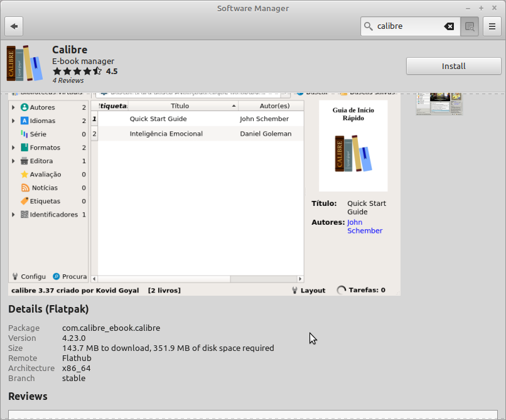Expand the Formatos tree item

13,148
